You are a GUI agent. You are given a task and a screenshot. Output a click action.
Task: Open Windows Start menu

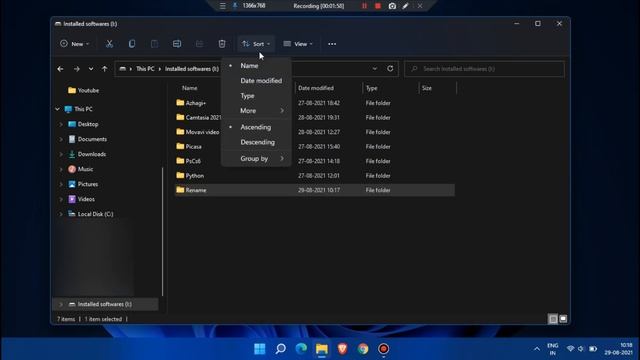260,349
